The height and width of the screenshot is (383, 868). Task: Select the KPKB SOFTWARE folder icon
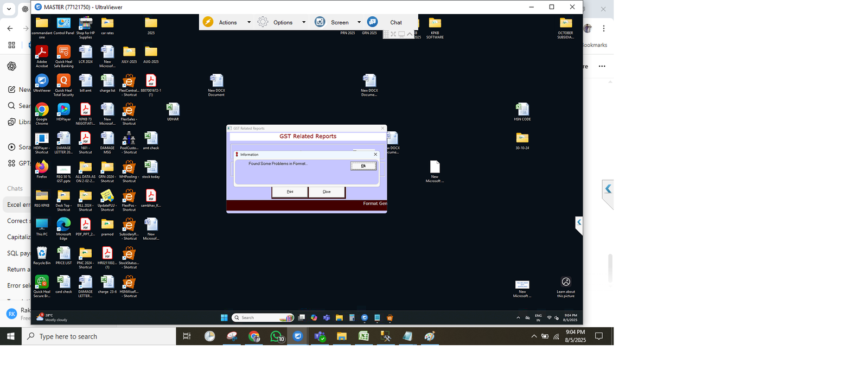tap(435, 24)
